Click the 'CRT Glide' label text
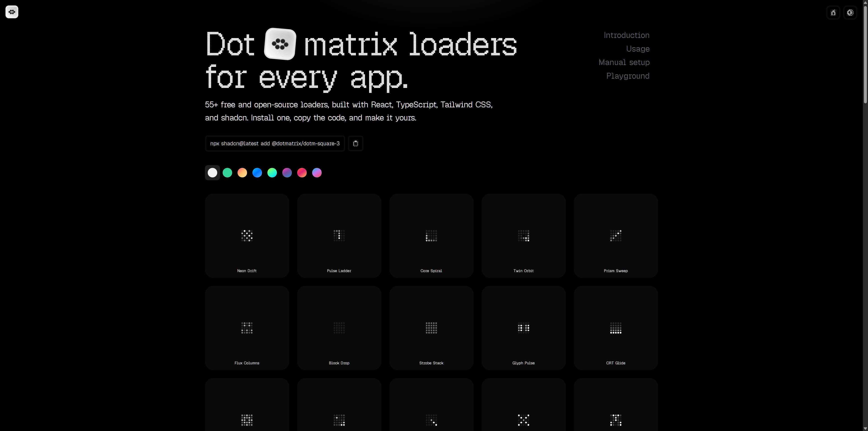 pyautogui.click(x=616, y=363)
